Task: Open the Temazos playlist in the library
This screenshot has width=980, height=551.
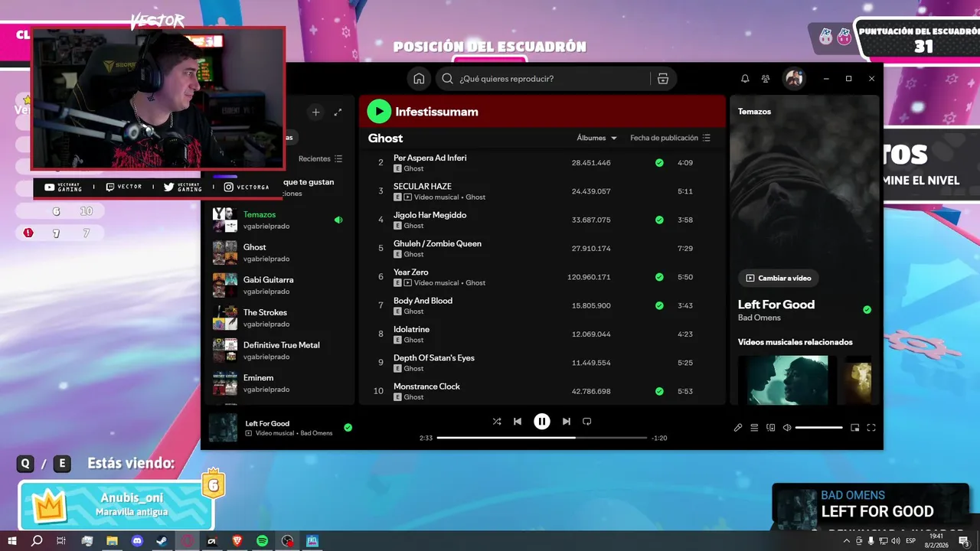Action: pos(277,220)
